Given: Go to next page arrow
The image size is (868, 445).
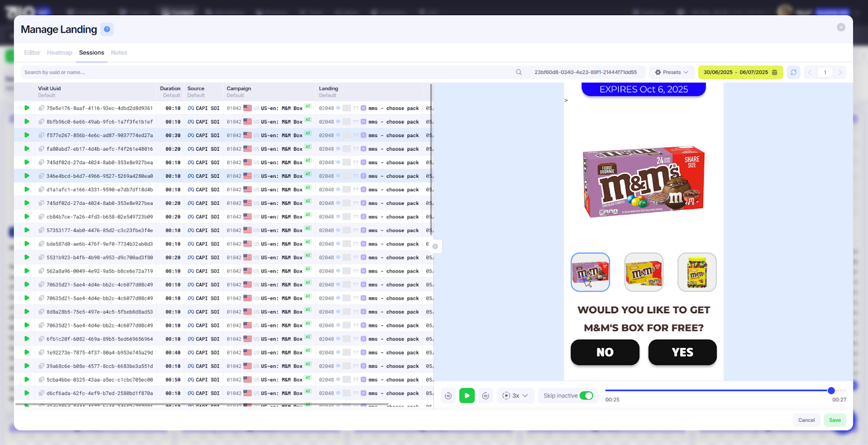Looking at the screenshot, I should [840, 72].
